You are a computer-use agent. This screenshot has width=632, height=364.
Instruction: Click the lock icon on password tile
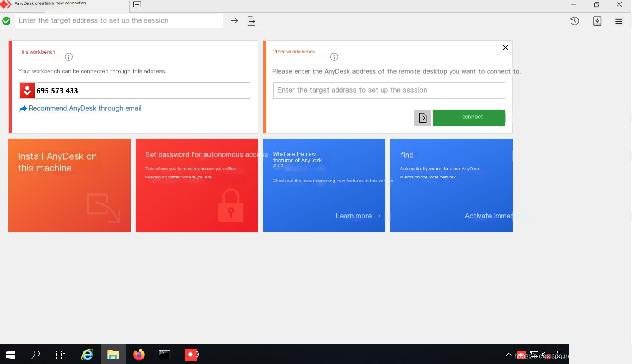pos(231,205)
